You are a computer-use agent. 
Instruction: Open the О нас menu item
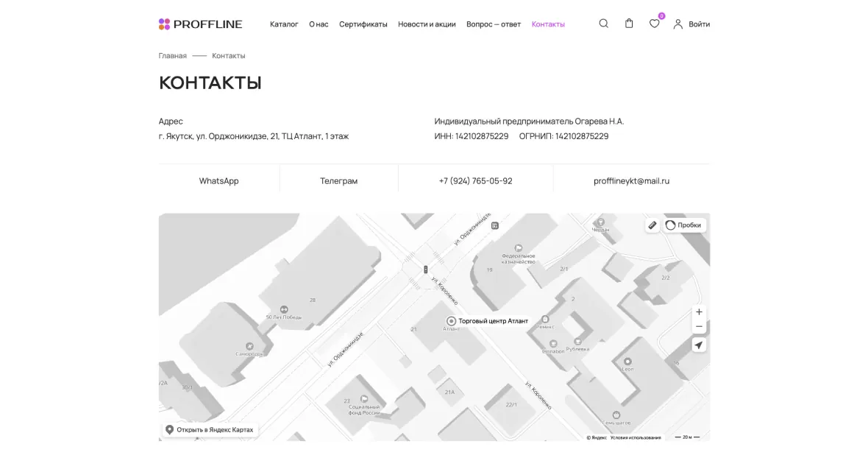[319, 24]
